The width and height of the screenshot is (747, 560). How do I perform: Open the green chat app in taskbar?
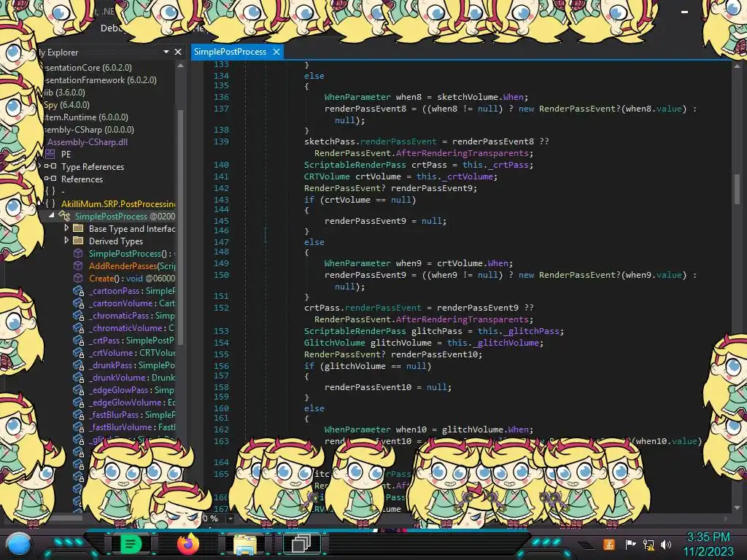click(131, 543)
